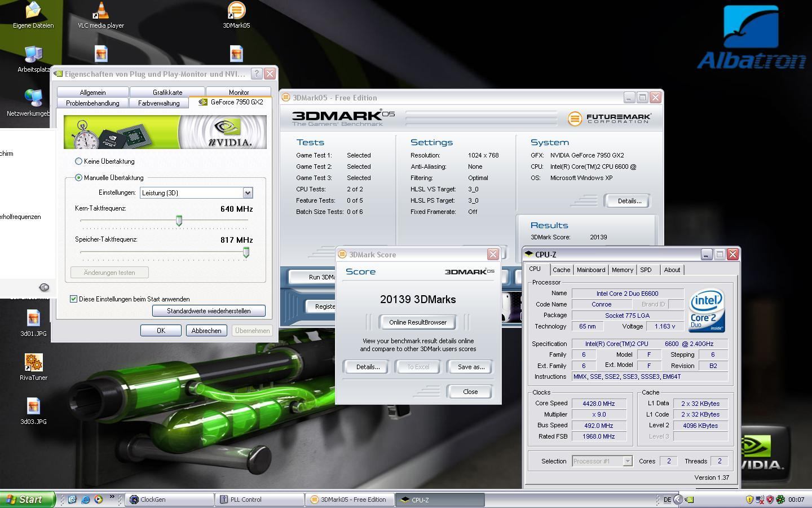812x508 pixels.
Task: Select GeForce 7950 GX2 tab
Action: pyautogui.click(x=231, y=102)
